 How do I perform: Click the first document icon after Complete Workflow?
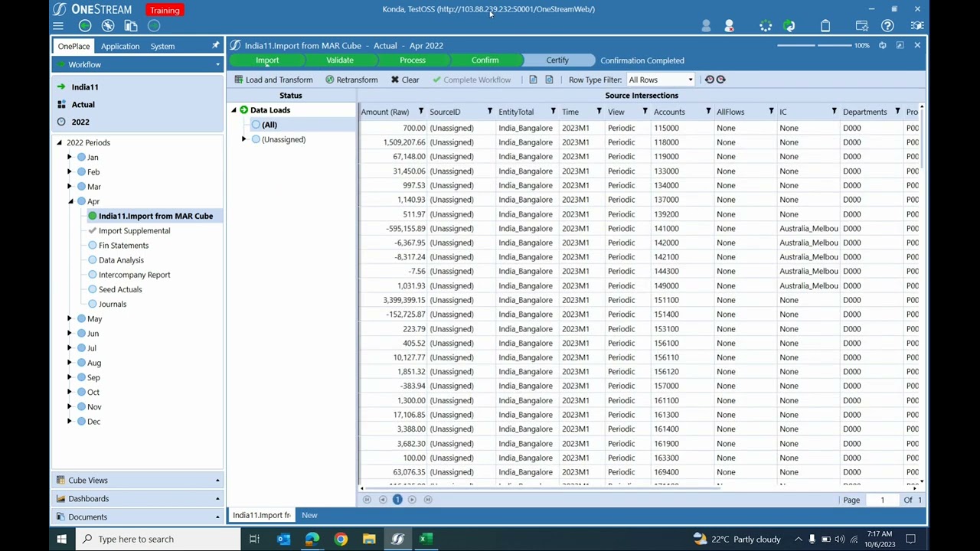pos(533,80)
